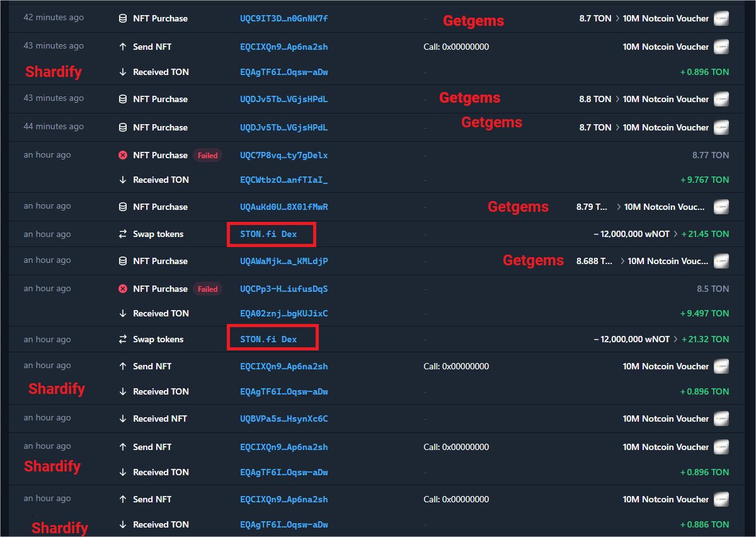756x537 pixels.
Task: Click the 42 minutes ago timestamp
Action: point(54,18)
